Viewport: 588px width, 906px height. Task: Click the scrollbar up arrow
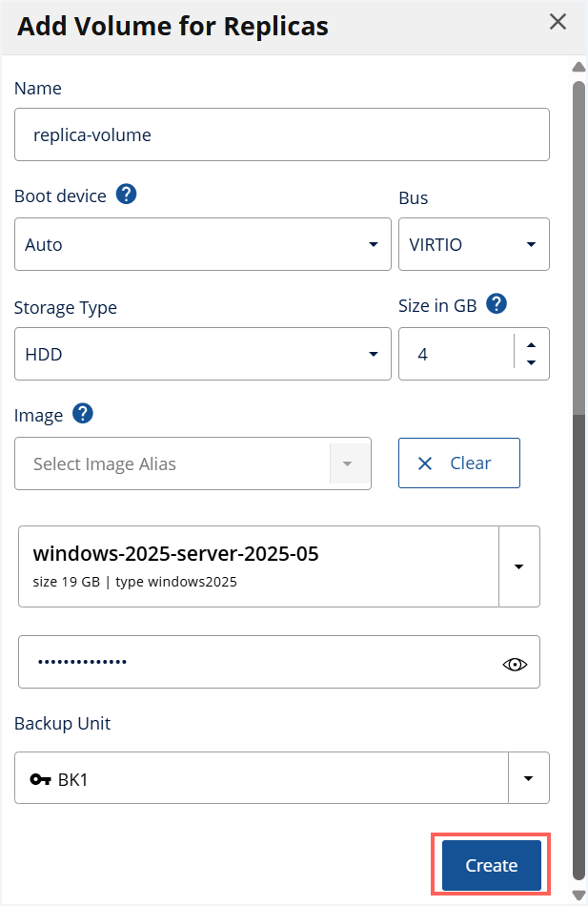click(x=578, y=67)
